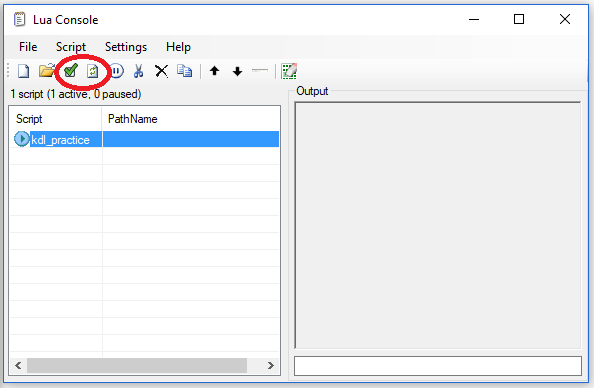Screen dimensions: 594x388
Task: Click the PathName column header
Action: [x=191, y=119]
